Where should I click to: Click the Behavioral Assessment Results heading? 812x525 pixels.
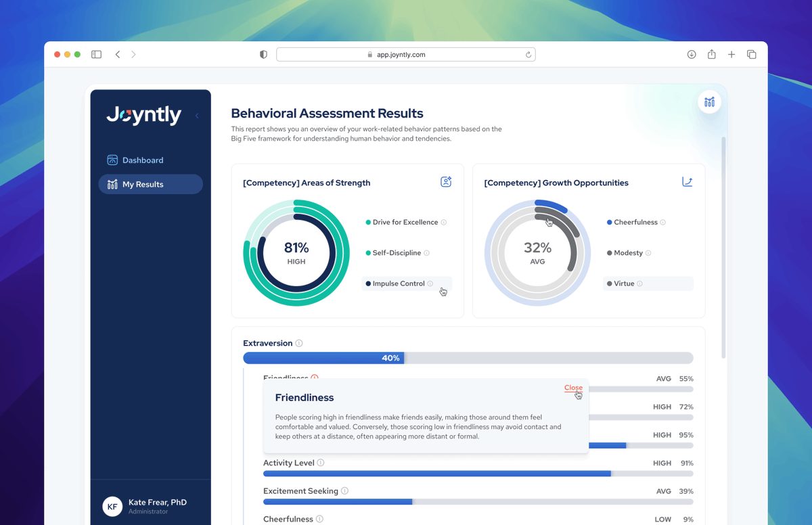[x=328, y=114]
